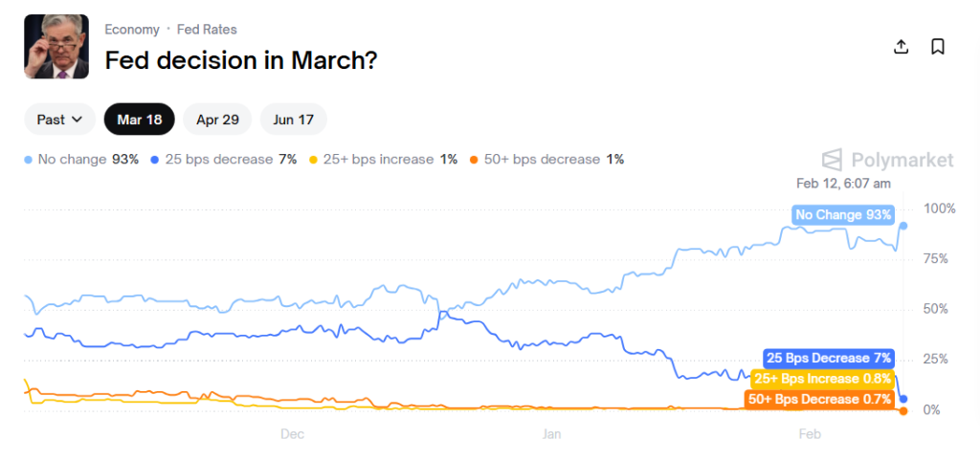Bookmark this market with the bookmark icon
The width and height of the screenshot is (980, 461).
point(938,47)
